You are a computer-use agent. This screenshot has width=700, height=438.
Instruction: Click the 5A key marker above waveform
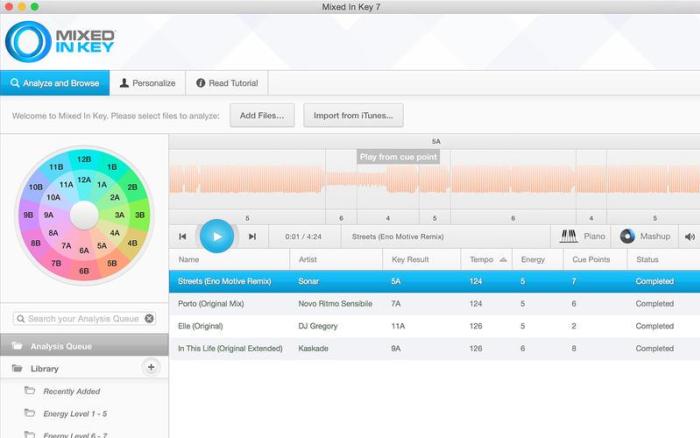pyautogui.click(x=436, y=142)
